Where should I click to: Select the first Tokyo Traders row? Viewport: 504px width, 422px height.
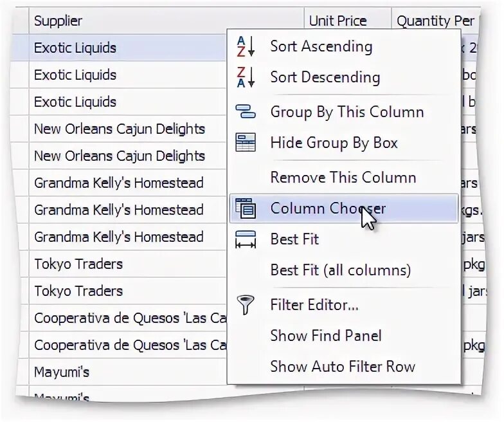78,264
